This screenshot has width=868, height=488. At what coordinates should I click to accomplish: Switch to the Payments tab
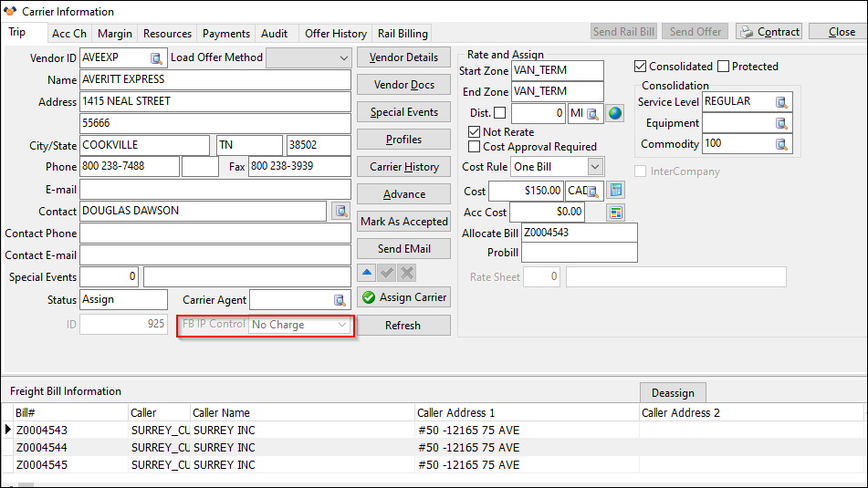tap(226, 34)
